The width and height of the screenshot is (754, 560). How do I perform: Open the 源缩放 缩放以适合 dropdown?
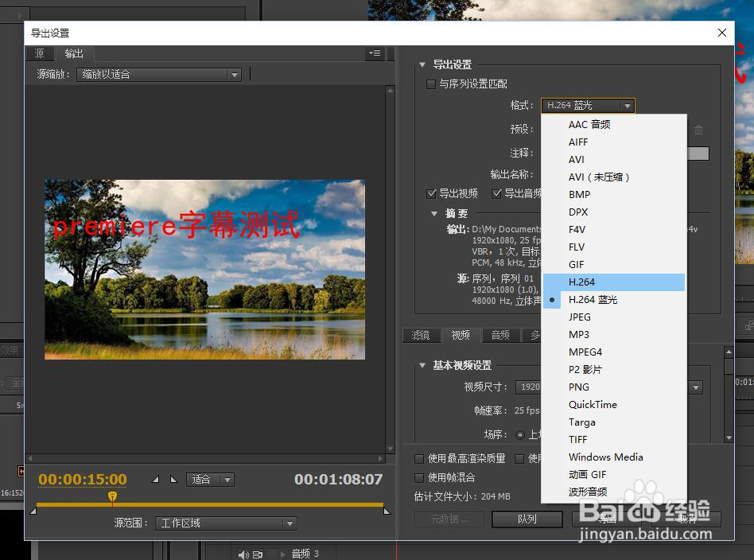[159, 75]
